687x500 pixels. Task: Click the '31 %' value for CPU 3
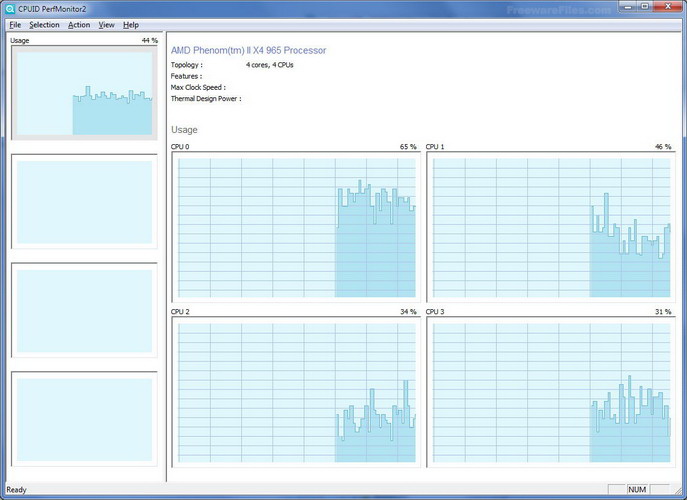tap(663, 312)
